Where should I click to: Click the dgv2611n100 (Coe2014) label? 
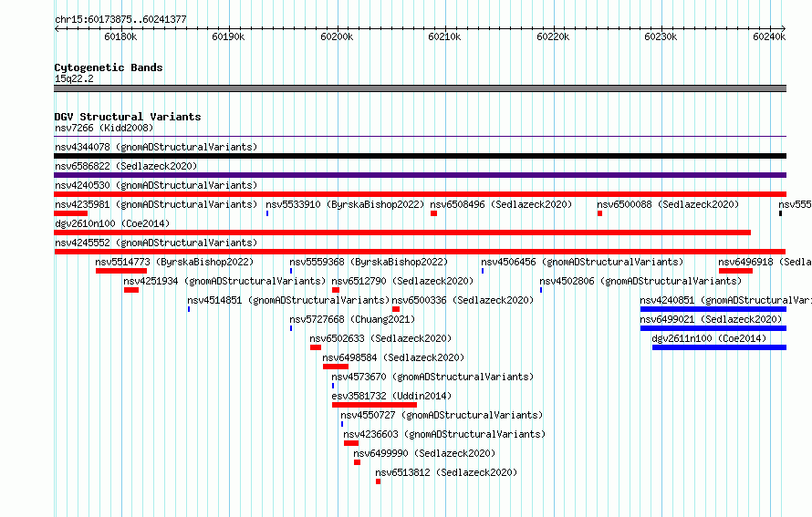point(709,338)
